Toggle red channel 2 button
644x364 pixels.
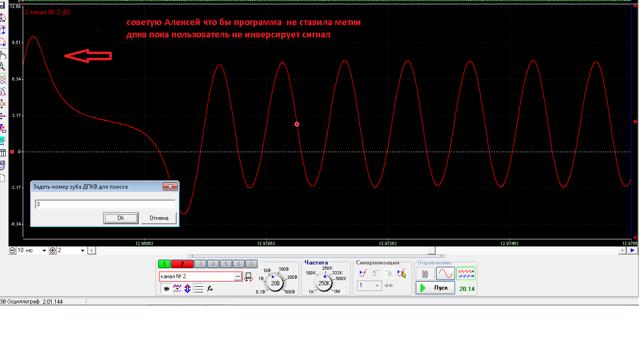coord(182,264)
